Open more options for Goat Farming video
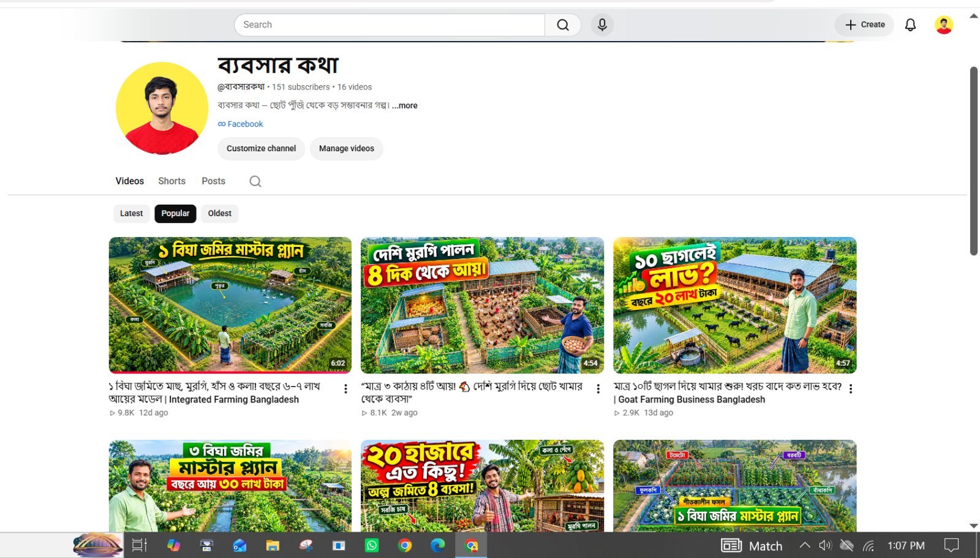Image resolution: width=980 pixels, height=558 pixels. click(x=850, y=388)
